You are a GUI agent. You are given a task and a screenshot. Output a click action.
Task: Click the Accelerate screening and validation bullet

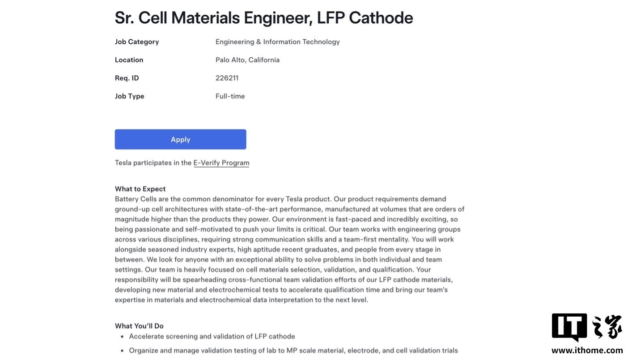(x=212, y=336)
